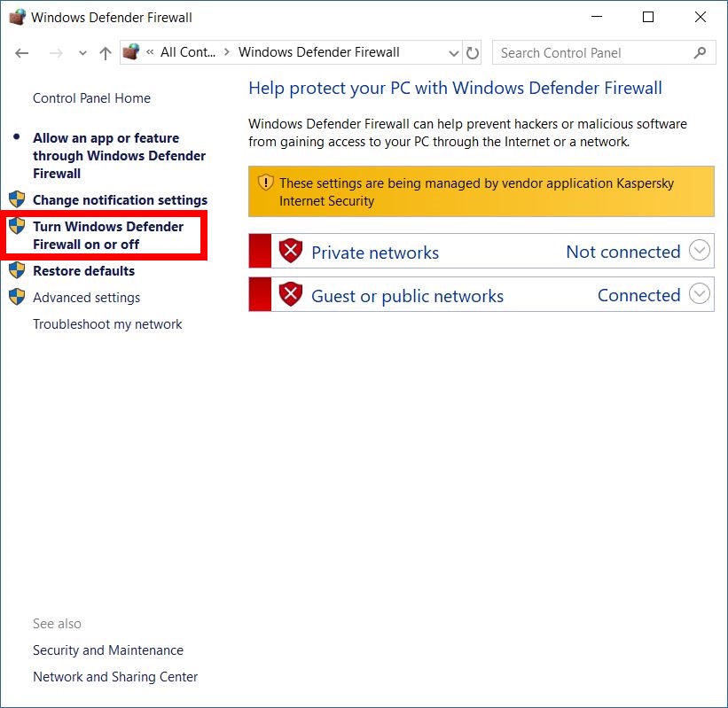
Task: Click Restore defaults link
Action: pos(83,270)
